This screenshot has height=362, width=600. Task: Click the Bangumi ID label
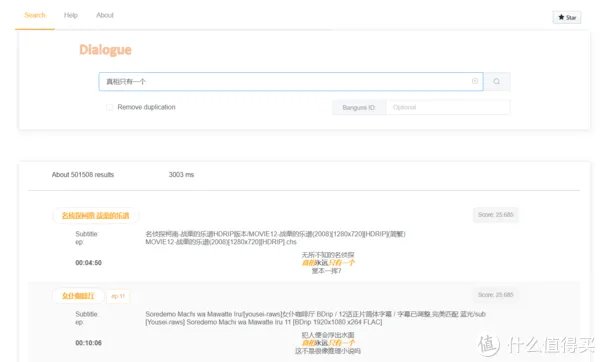(359, 108)
